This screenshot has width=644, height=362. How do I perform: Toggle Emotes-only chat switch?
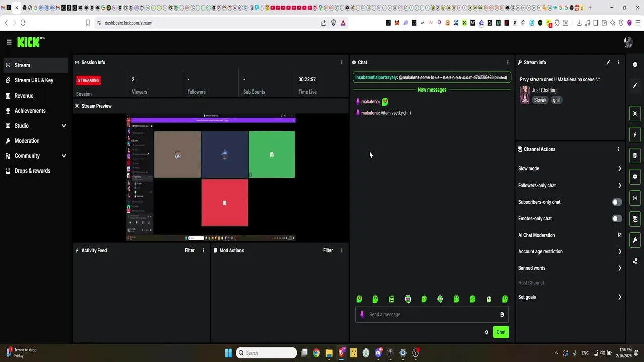pos(617,219)
